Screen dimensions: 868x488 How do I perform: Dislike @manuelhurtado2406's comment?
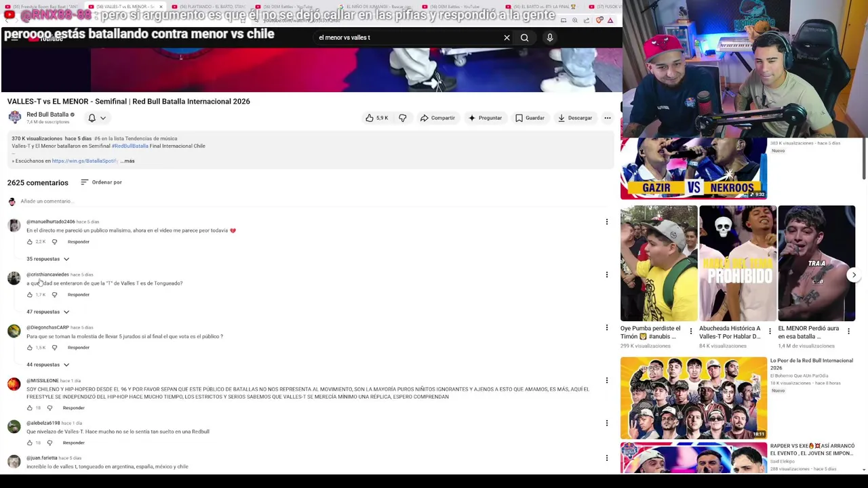(x=54, y=242)
